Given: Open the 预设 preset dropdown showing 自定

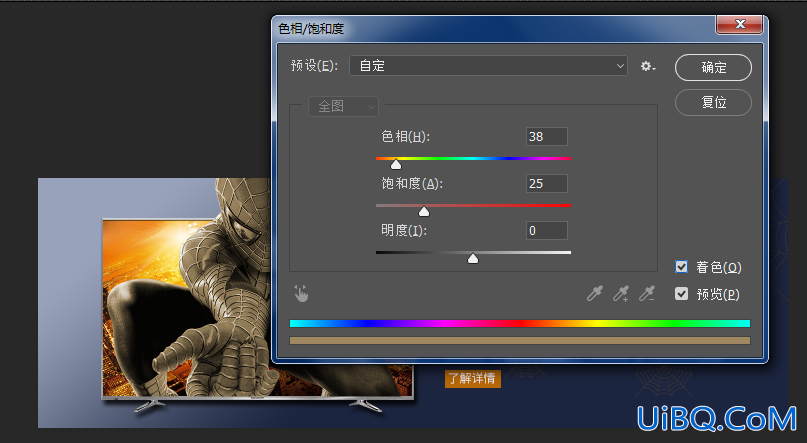Looking at the screenshot, I should click(488, 66).
